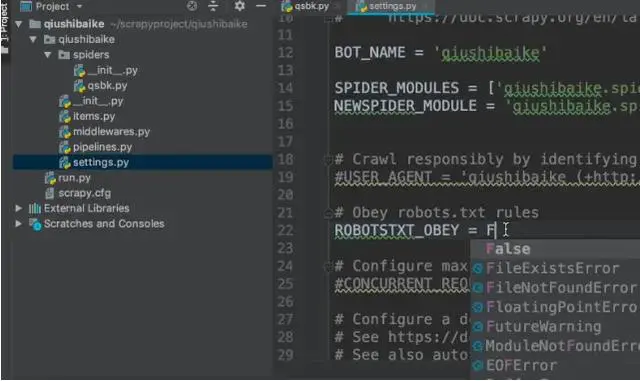Open pipelines.py file

(102, 147)
